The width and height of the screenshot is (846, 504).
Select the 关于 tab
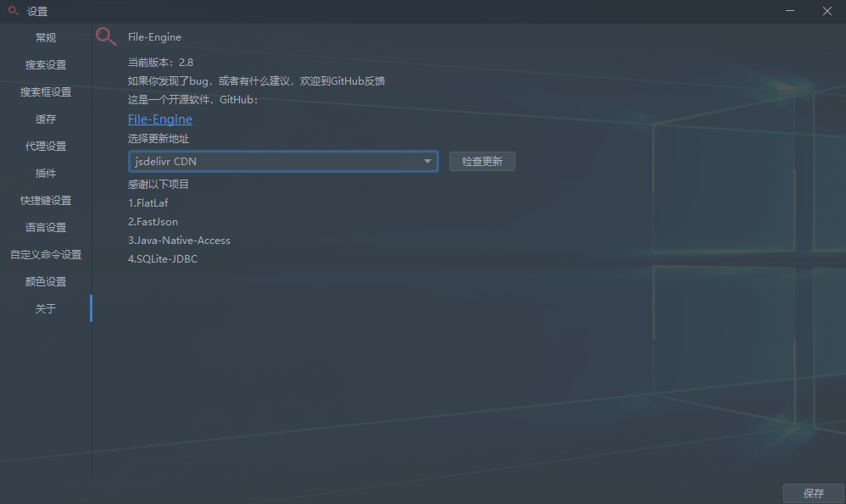45,309
